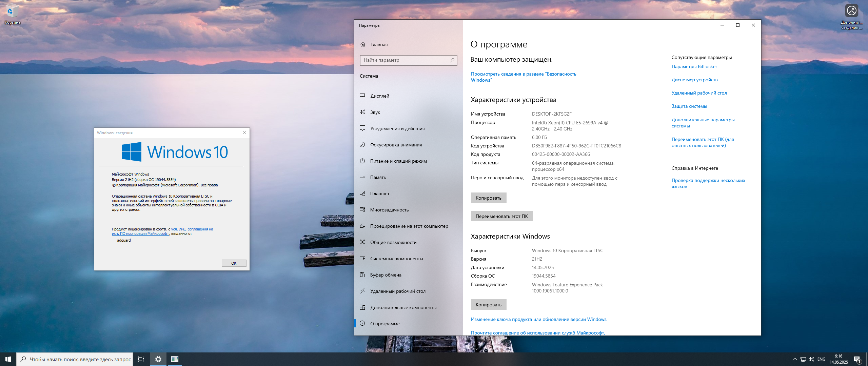Open Изменение ключа продукта link

[x=538, y=319]
